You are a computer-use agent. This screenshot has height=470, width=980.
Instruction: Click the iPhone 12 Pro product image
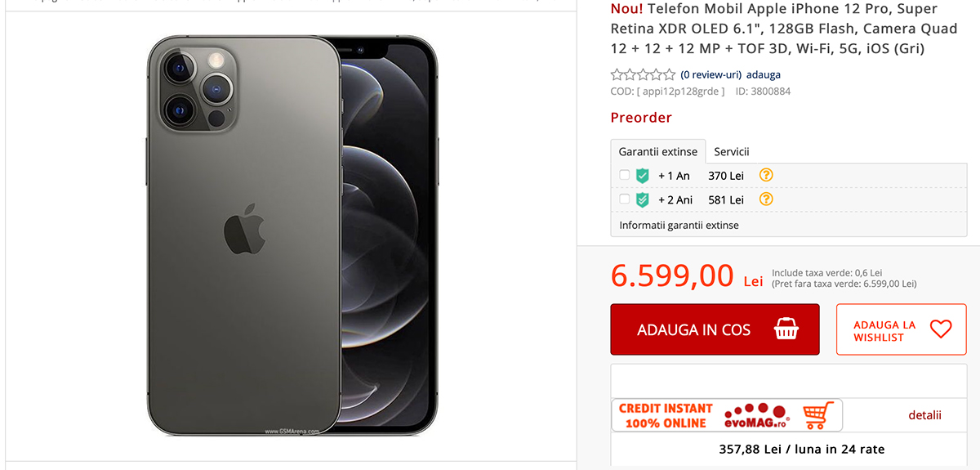click(292, 235)
